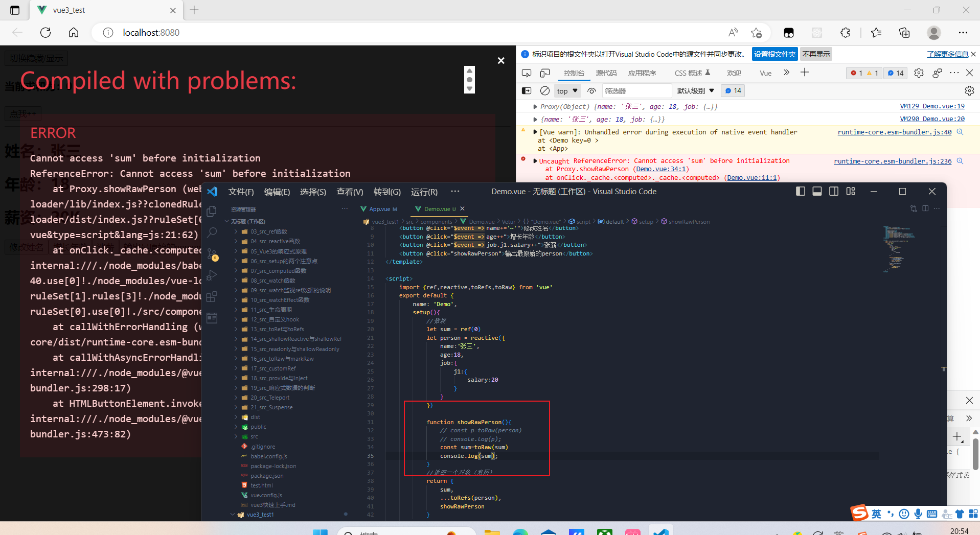Expand the Proxy(Object) console entry

535,107
